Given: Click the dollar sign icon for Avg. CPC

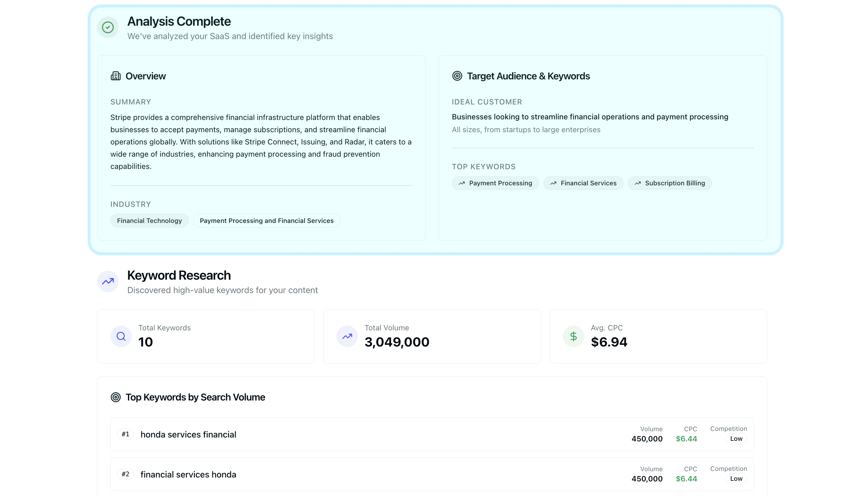Looking at the screenshot, I should (573, 336).
